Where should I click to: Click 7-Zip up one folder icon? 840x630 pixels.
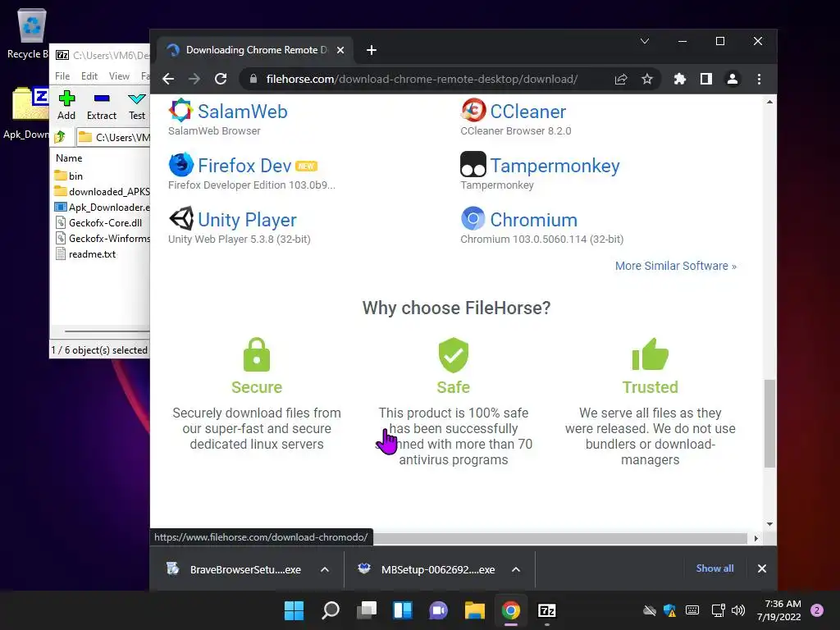coord(60,137)
